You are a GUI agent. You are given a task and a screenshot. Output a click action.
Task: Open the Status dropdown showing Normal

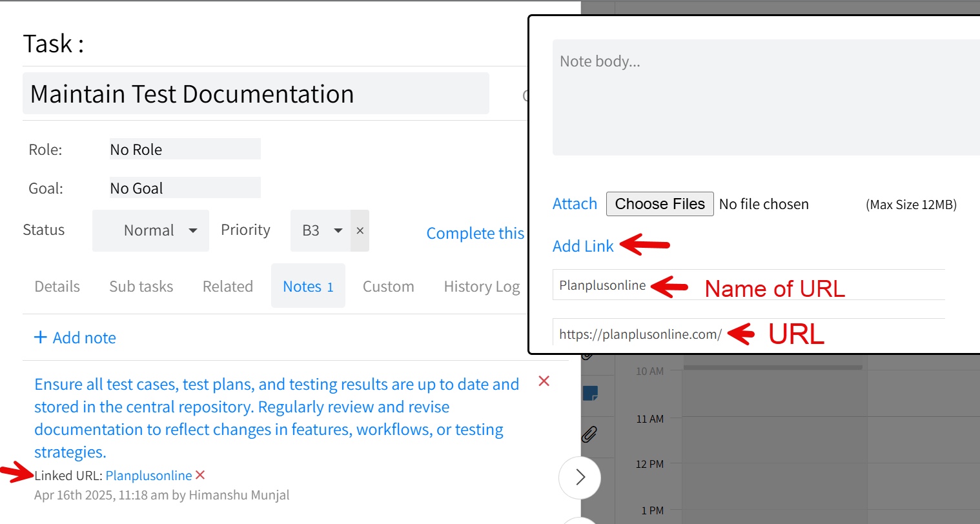pyautogui.click(x=150, y=230)
